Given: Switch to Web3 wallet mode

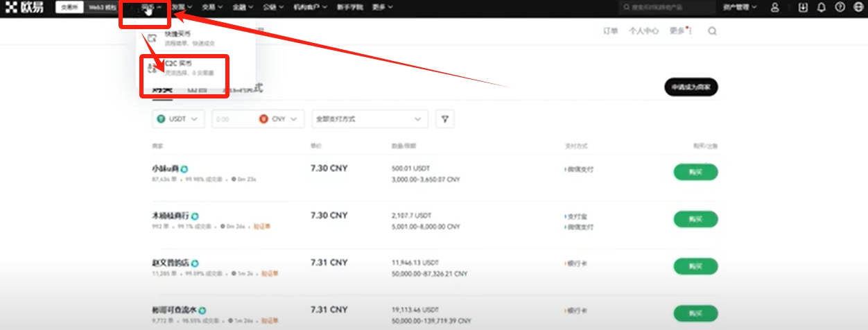Looking at the screenshot, I should (x=102, y=8).
